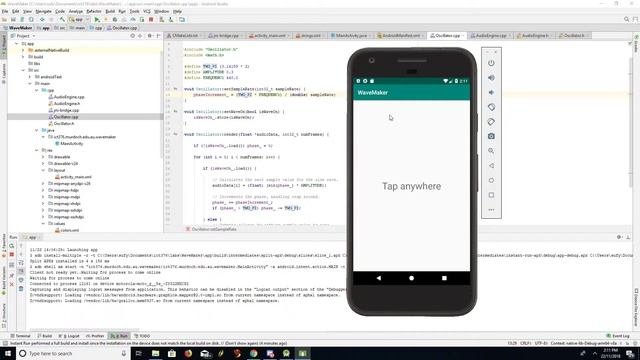The height and width of the screenshot is (360, 640).
Task: Click the hammer Make Project icon
Action: pos(62,20)
